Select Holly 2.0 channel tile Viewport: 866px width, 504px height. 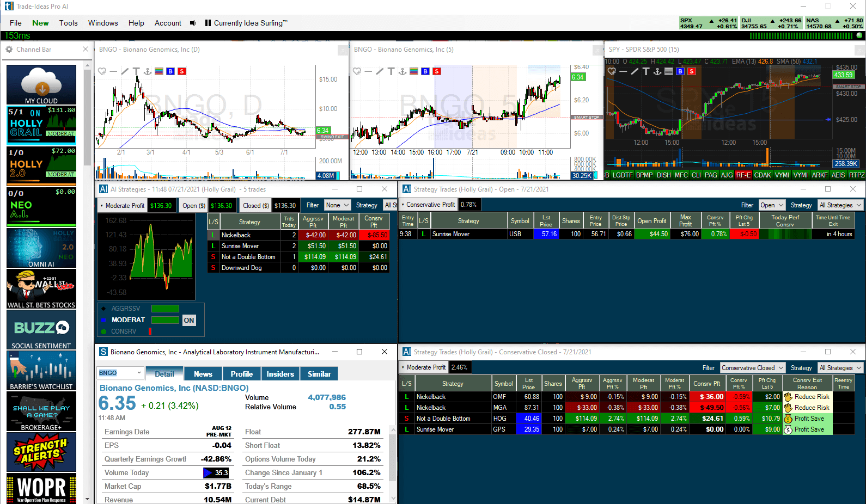tap(41, 166)
